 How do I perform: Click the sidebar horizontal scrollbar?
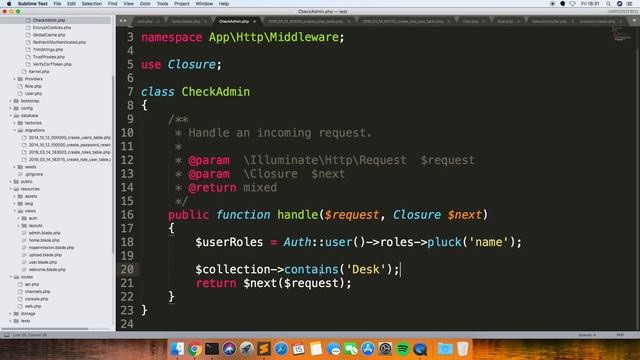(46, 329)
